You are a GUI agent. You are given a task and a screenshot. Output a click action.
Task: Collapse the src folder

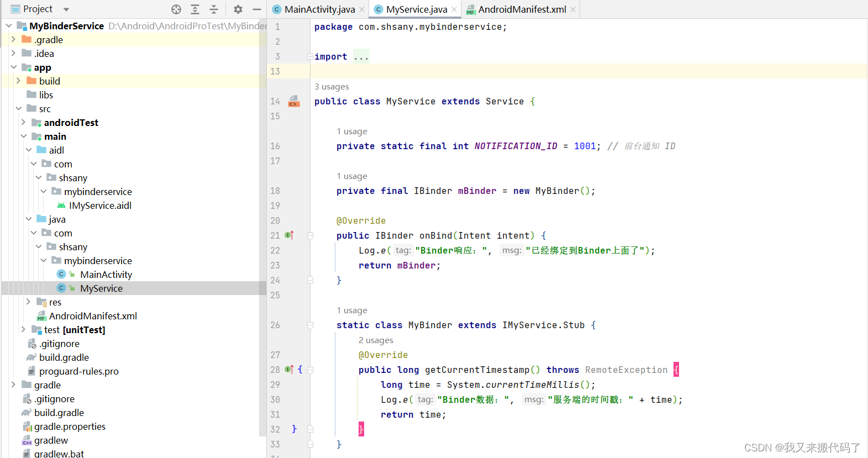(18, 108)
